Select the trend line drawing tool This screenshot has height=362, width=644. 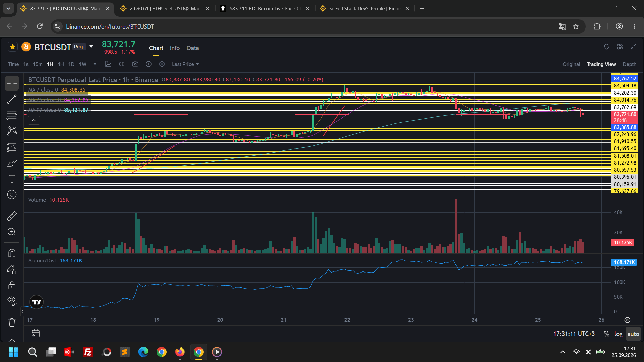[12, 99]
